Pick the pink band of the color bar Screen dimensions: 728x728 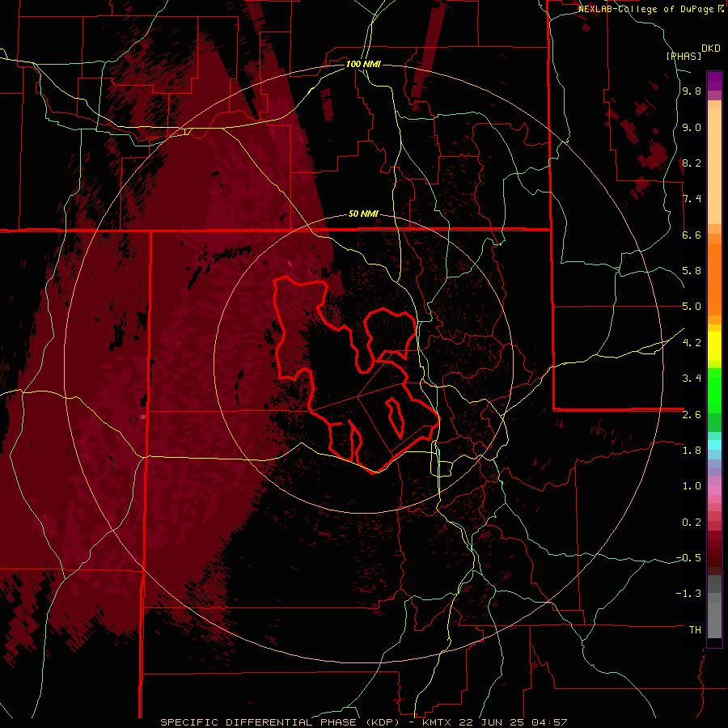pyautogui.click(x=714, y=490)
